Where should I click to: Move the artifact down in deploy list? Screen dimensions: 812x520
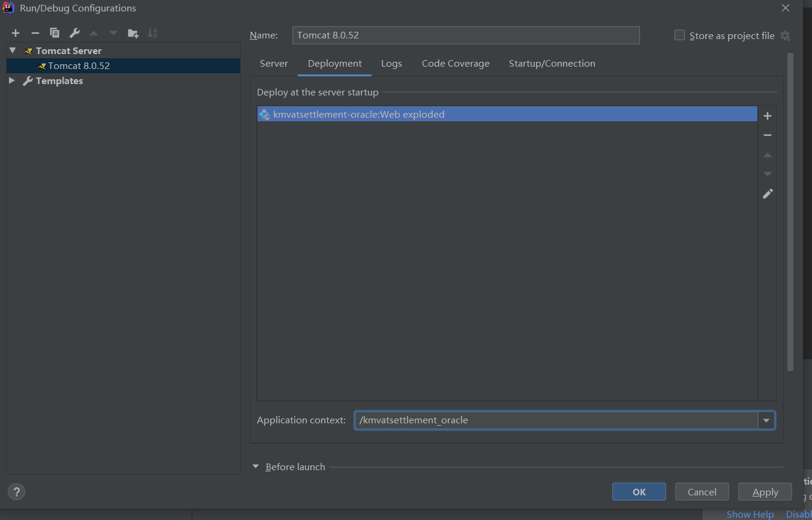click(767, 174)
